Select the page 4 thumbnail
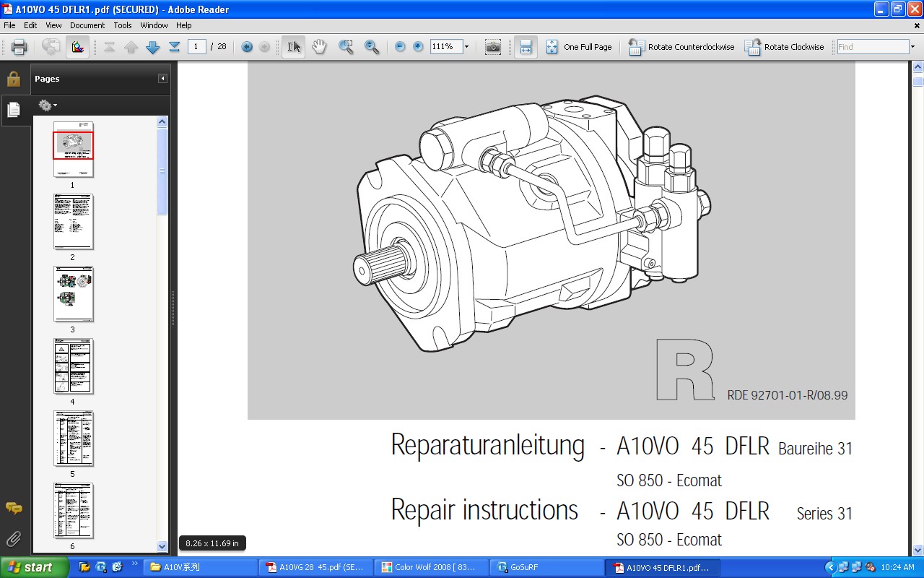 pos(73,366)
